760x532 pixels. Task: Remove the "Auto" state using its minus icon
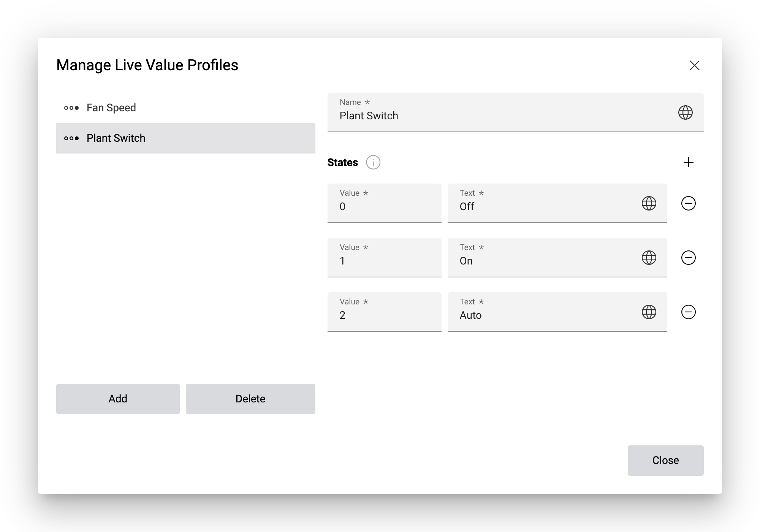pyautogui.click(x=689, y=312)
